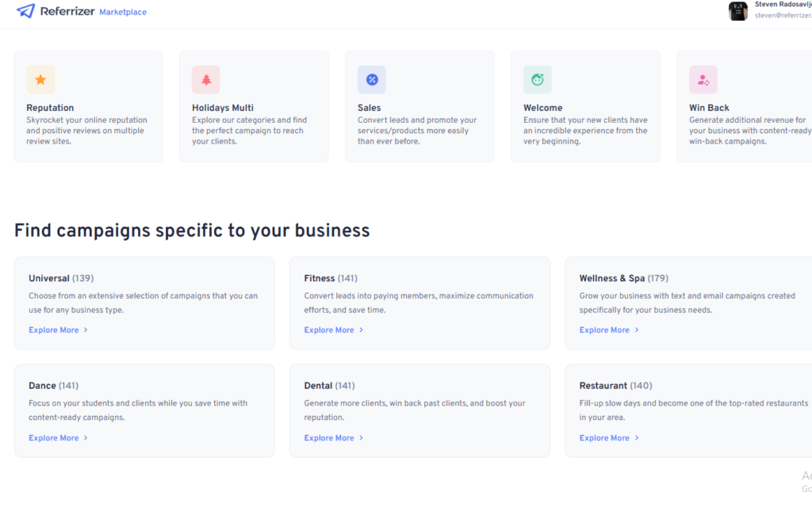Screen dimensions: 812x515
Task: Click the Holidays Multi tree icon
Action: 206,80
